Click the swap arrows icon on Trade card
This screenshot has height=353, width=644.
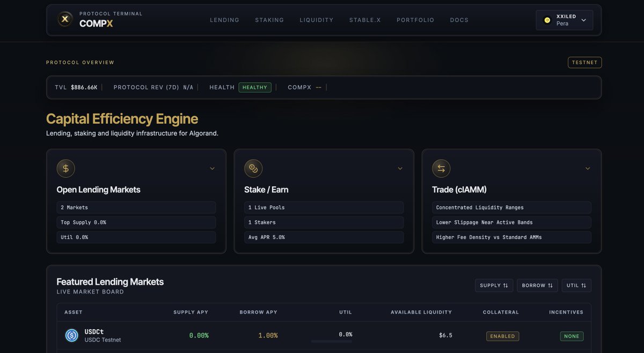pos(441,169)
